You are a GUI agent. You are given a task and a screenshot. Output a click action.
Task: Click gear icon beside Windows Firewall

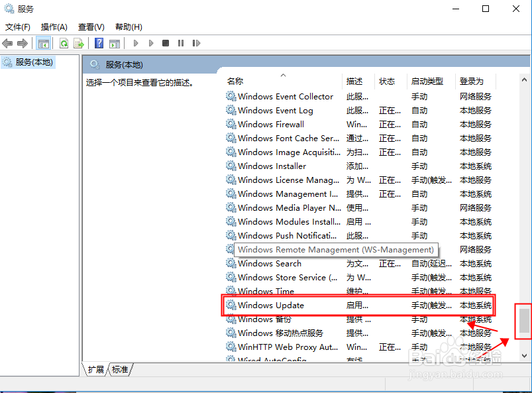click(x=231, y=124)
